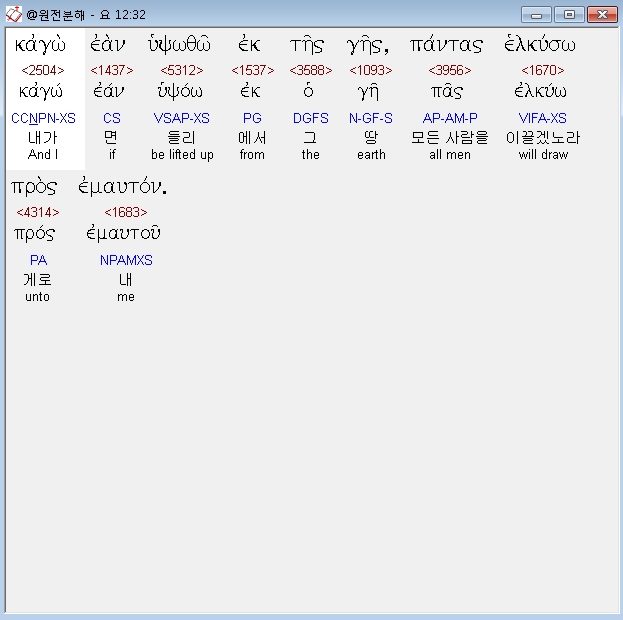Image resolution: width=623 pixels, height=620 pixels.
Task: Open parsing code CCNPN-XS
Action: click(x=43, y=118)
